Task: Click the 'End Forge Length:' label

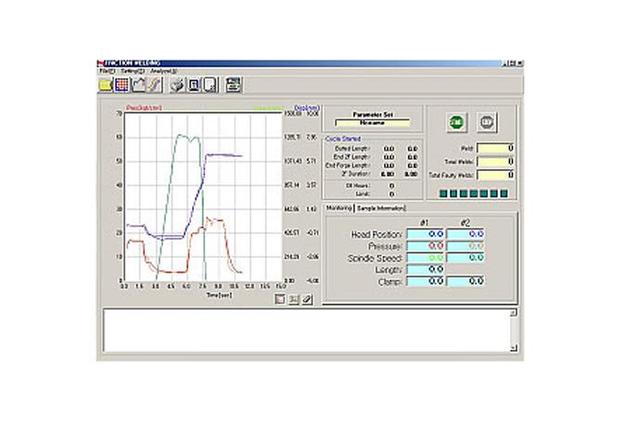Action: click(x=348, y=165)
